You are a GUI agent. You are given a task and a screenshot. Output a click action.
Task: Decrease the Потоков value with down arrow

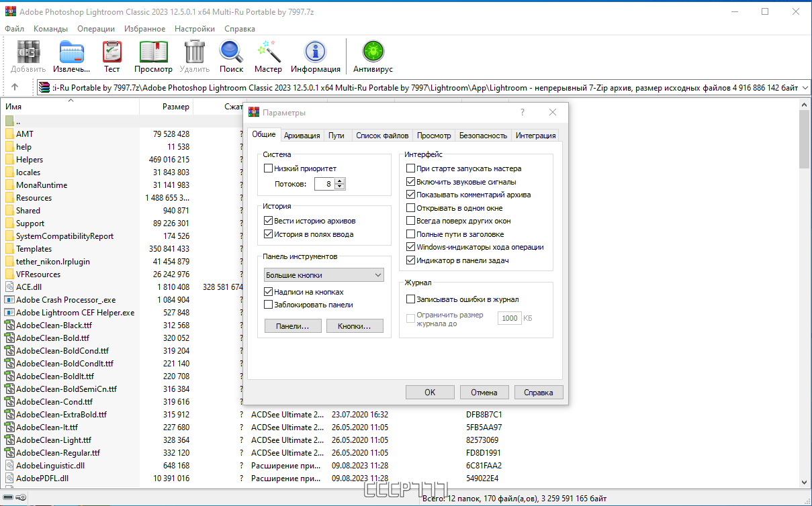click(x=340, y=187)
